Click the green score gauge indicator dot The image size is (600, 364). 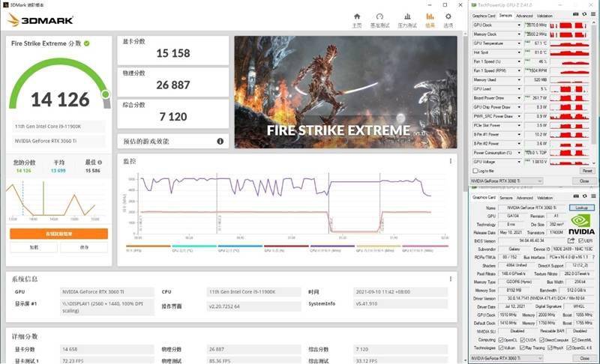pos(105,94)
